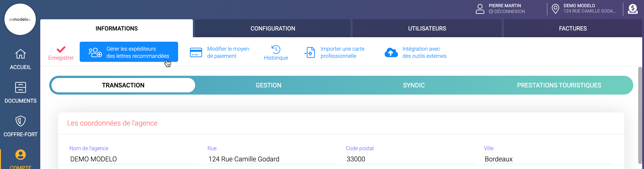The width and height of the screenshot is (644, 169).
Task: Select the Gestion segment
Action: click(x=268, y=85)
